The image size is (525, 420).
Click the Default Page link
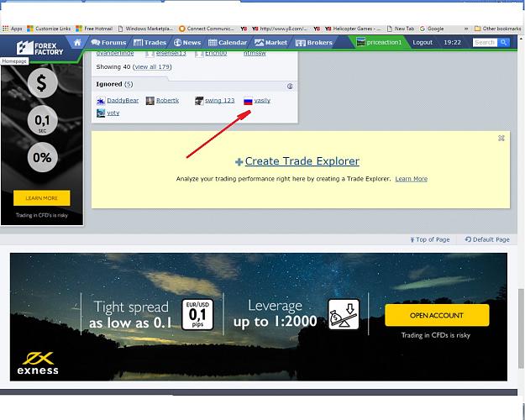(x=487, y=239)
